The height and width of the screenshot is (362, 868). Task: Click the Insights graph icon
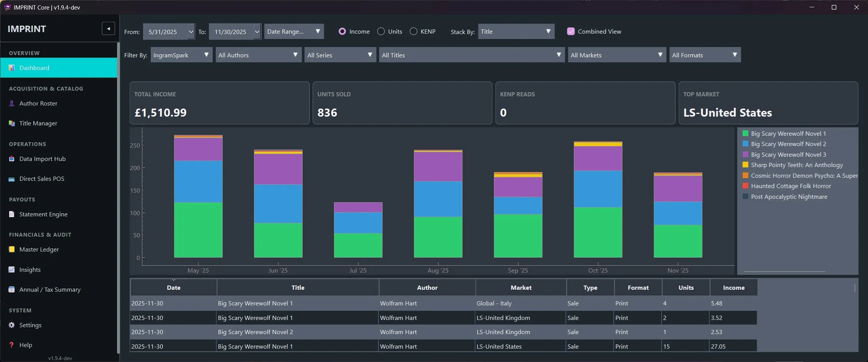tap(12, 269)
